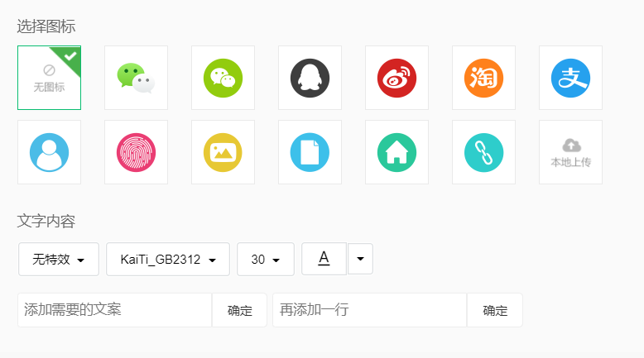This screenshot has height=358, width=644.
Task: Choose the blue document file icon
Action: point(310,152)
